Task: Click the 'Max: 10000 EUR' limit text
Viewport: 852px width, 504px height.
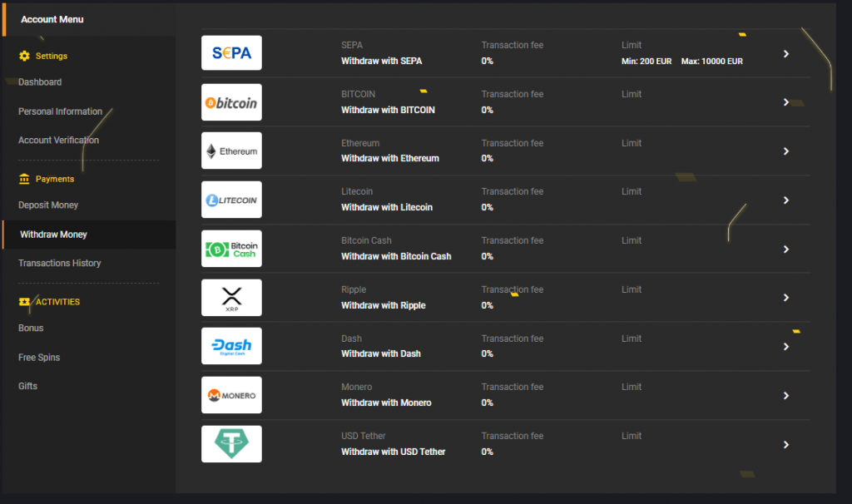Action: click(712, 62)
